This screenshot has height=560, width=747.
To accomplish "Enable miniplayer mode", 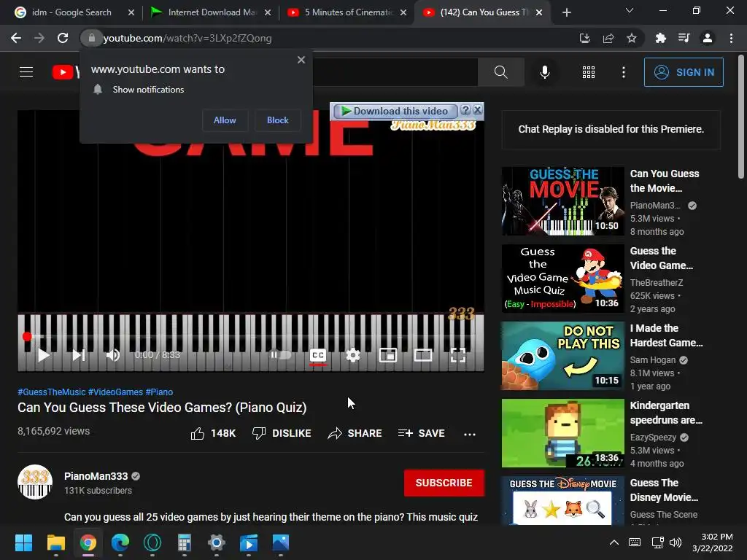I will (x=388, y=355).
